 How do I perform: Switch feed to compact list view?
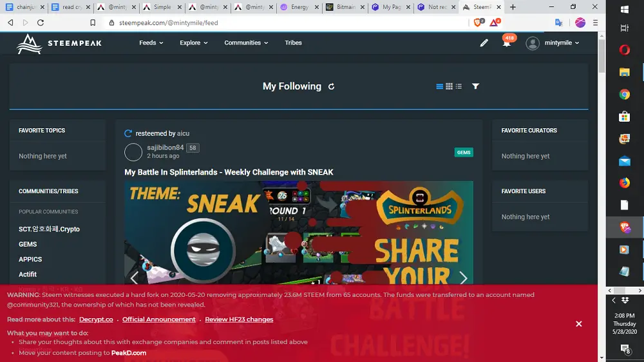tap(459, 86)
